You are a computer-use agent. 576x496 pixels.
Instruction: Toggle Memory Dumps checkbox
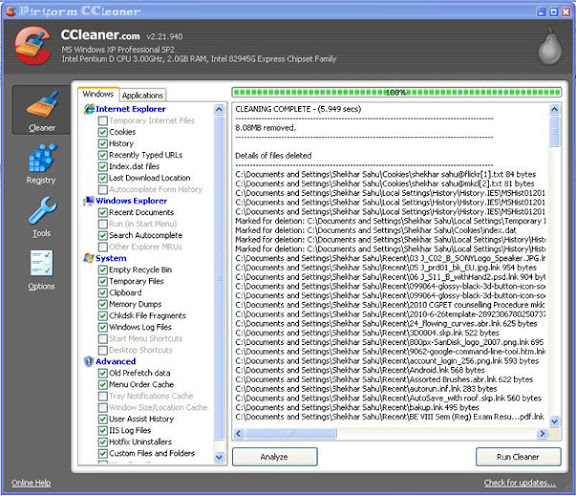pyautogui.click(x=103, y=304)
